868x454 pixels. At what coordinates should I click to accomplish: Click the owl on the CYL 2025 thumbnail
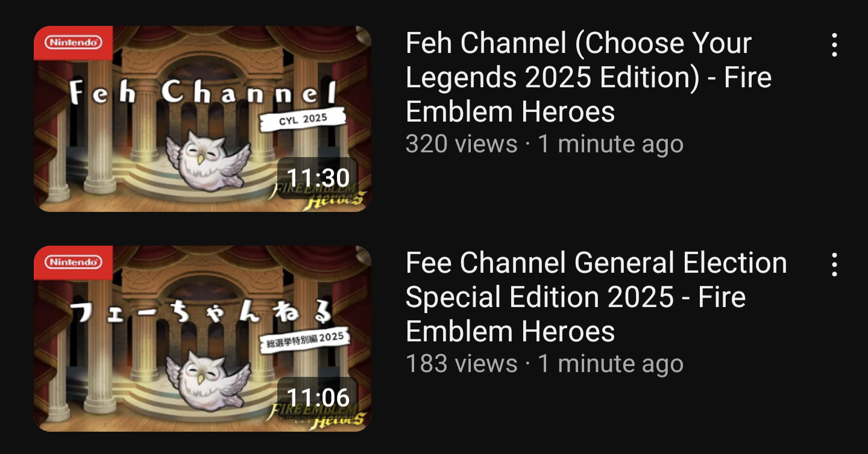[208, 159]
